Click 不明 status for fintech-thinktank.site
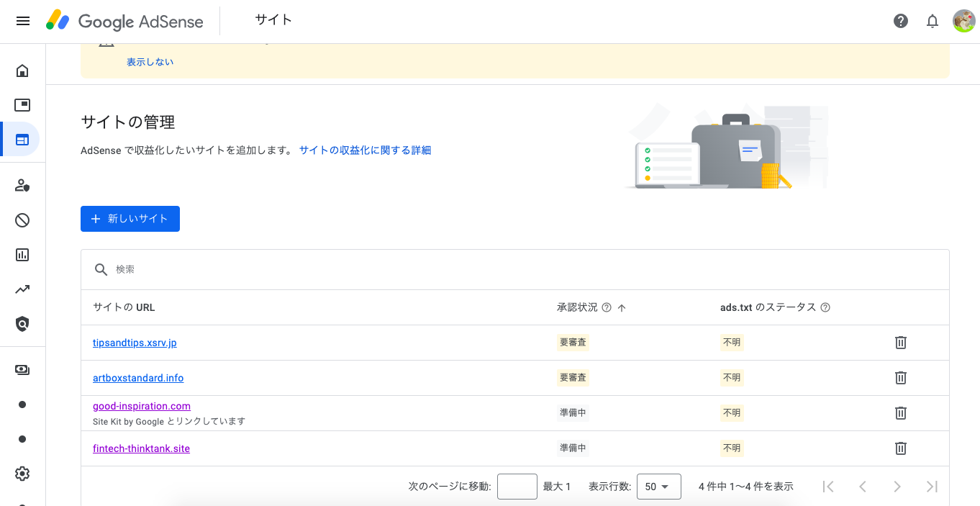 click(732, 448)
